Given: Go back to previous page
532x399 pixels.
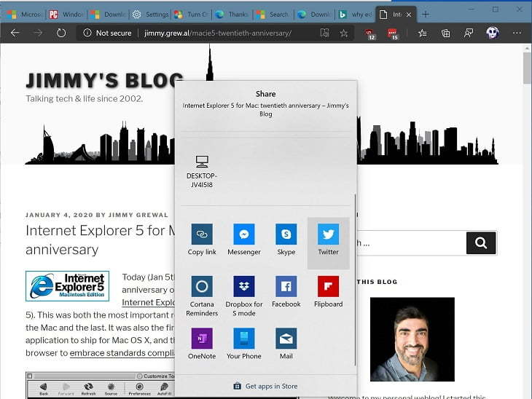Looking at the screenshot, I should tap(15, 33).
